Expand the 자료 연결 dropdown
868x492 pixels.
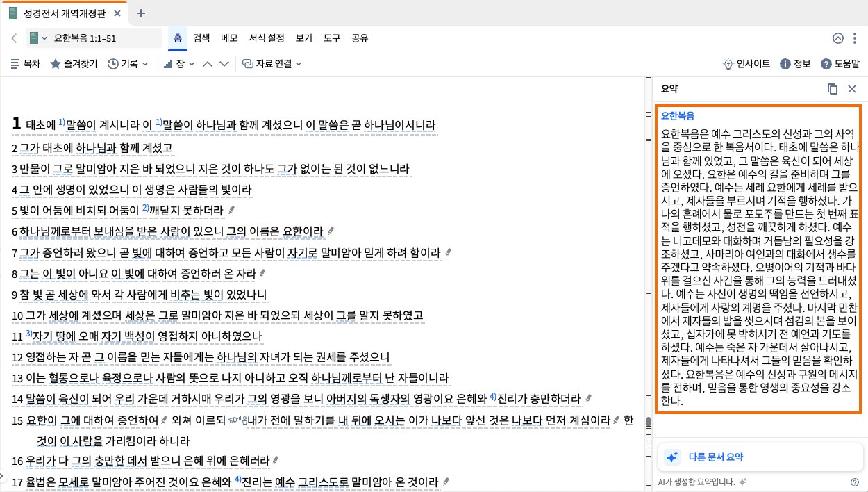(x=272, y=64)
